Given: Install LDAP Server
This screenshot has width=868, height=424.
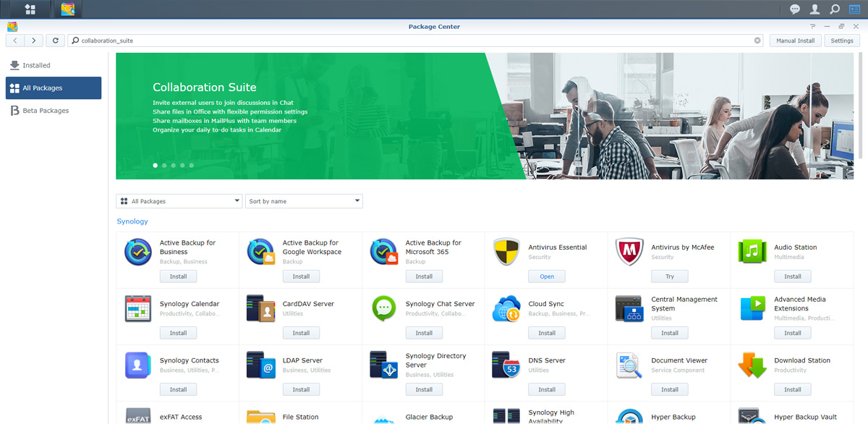Looking at the screenshot, I should pos(301,389).
